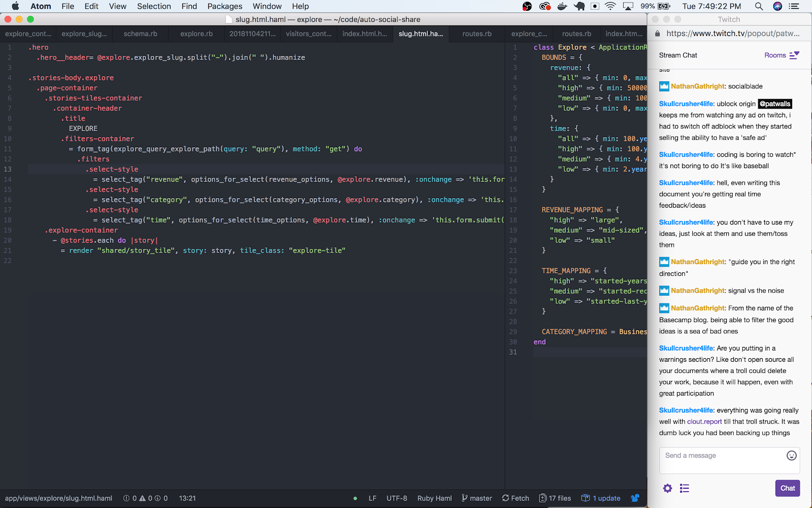The height and width of the screenshot is (508, 812).
Task: Open the Rooms dropdown in Stream Chat
Action: point(782,55)
